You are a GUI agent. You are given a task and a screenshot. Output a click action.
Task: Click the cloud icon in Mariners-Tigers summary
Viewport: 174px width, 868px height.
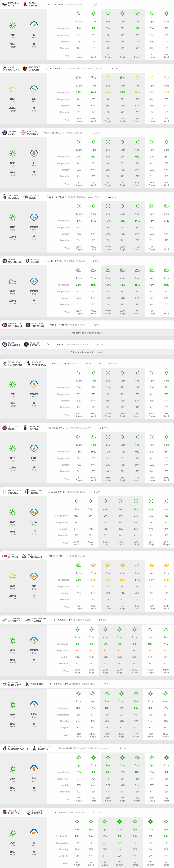[x=13, y=282]
